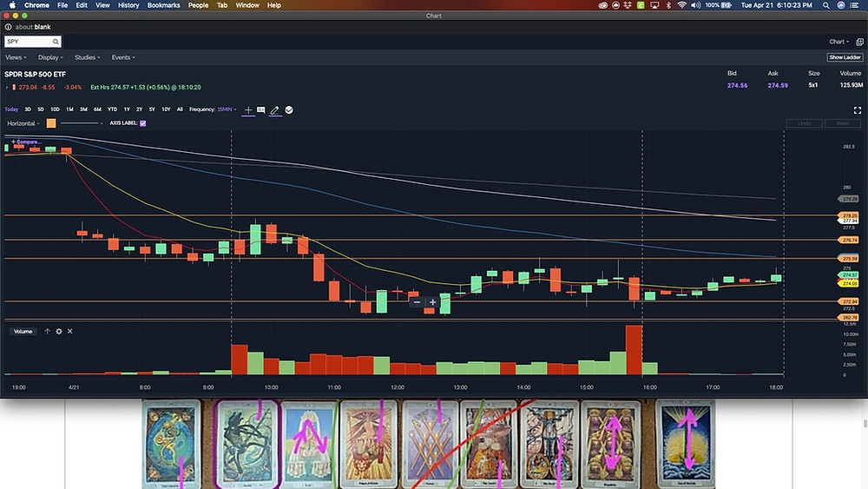This screenshot has height=489, width=868.
Task: Expand chart to full screen
Action: point(858,110)
